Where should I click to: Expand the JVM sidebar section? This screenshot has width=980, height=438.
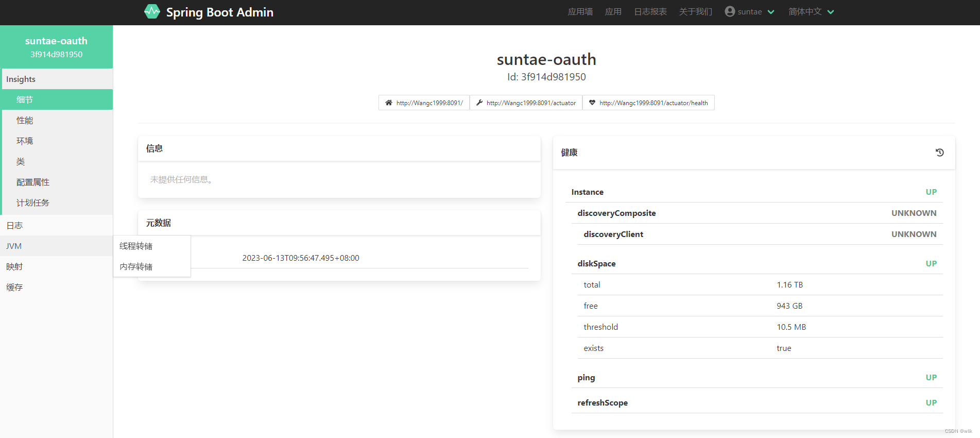pyautogui.click(x=57, y=246)
